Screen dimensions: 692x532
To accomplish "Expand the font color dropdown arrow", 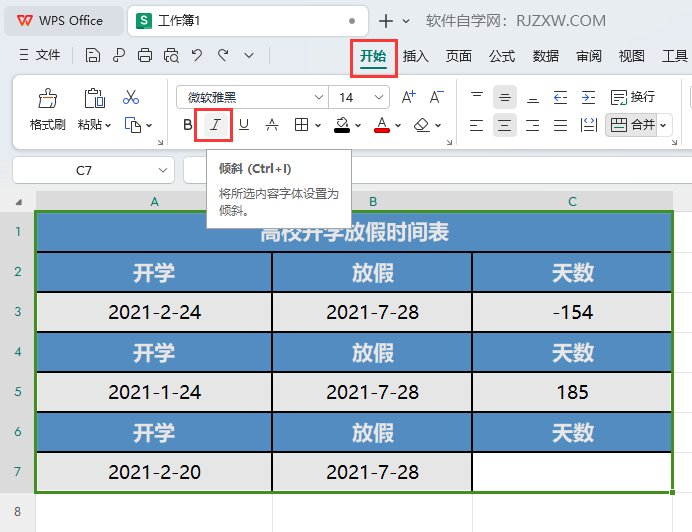I will tap(398, 126).
